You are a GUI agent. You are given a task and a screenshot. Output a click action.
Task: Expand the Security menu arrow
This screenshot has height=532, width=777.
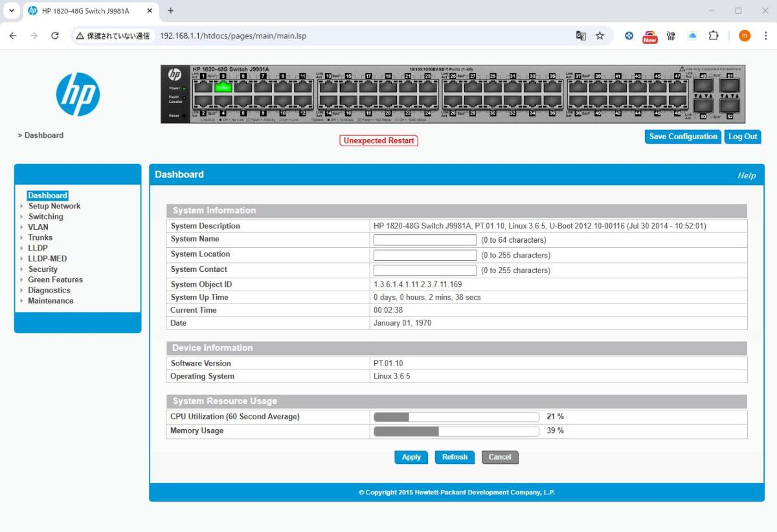(21, 269)
